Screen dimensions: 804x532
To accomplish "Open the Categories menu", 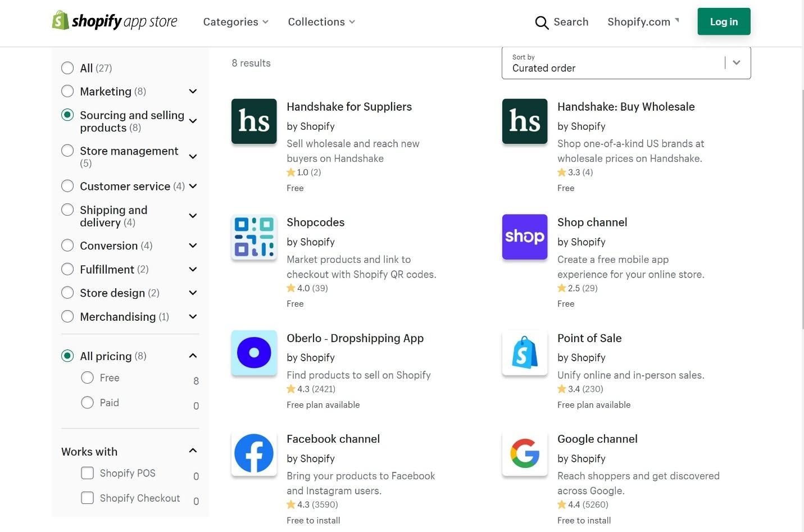I will [x=235, y=22].
